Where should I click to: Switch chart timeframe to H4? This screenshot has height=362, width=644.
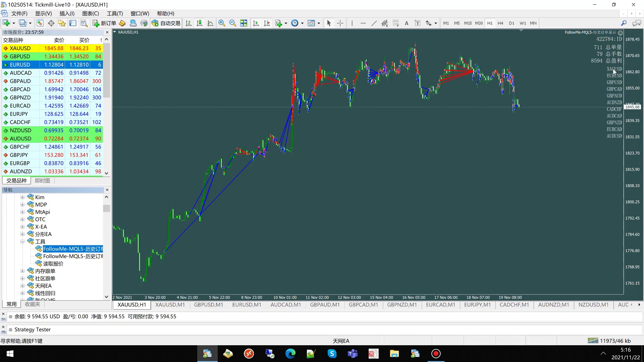[x=500, y=23]
